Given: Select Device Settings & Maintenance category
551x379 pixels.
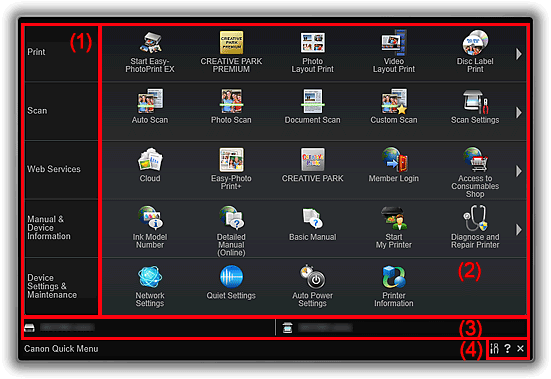Looking at the screenshot, I should pyautogui.click(x=61, y=286).
